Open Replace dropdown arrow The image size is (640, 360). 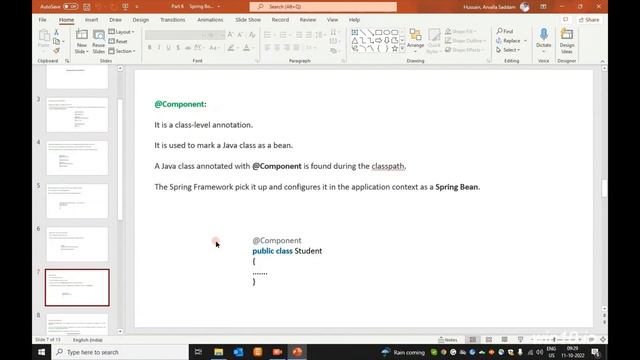[x=525, y=41]
